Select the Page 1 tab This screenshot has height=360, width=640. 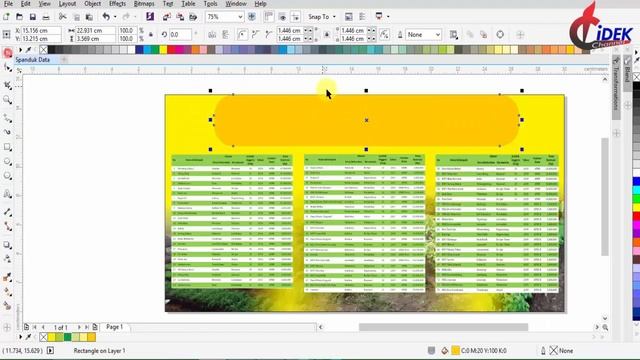coord(115,327)
